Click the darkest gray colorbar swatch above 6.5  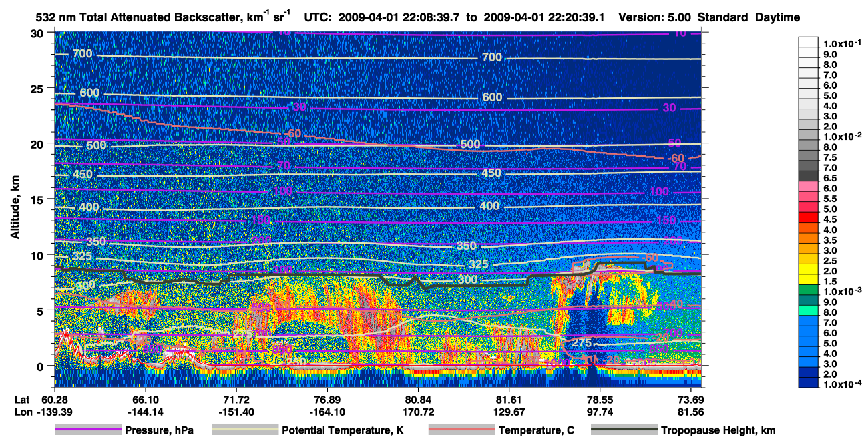coord(809,175)
